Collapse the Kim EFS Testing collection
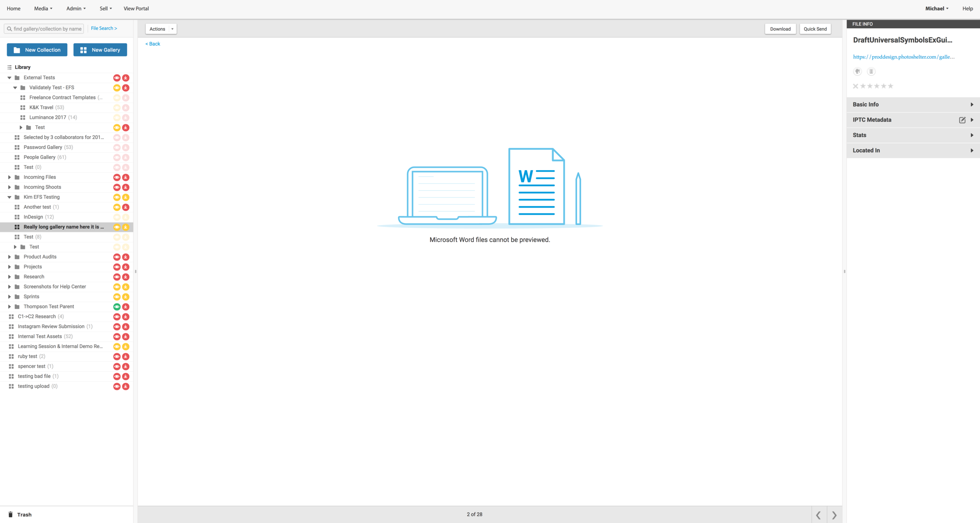Screen dimensions: 980x523 pos(9,197)
